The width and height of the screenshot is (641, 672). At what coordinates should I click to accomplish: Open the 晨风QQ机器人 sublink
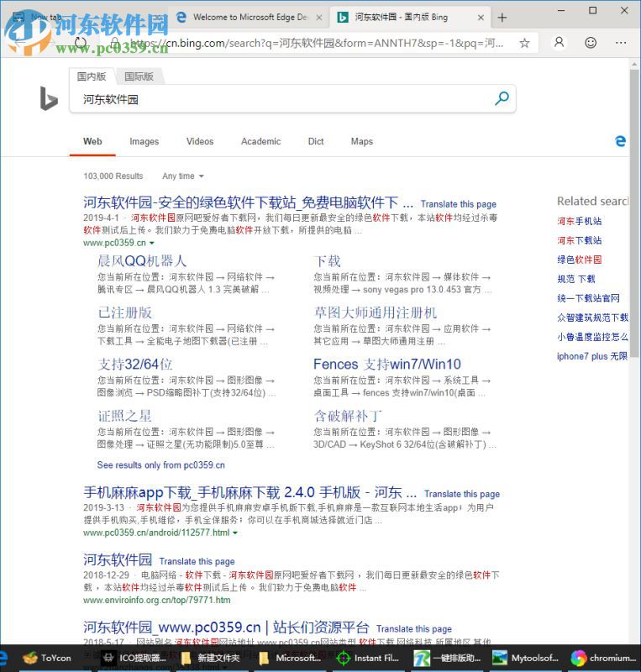141,260
